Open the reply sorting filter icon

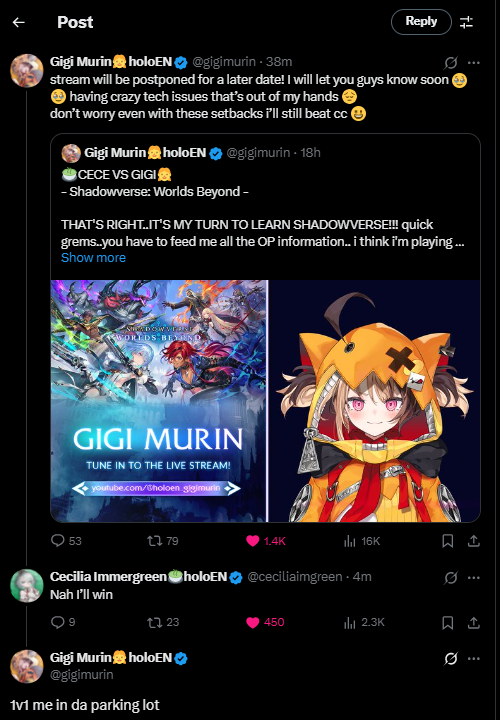[466, 22]
